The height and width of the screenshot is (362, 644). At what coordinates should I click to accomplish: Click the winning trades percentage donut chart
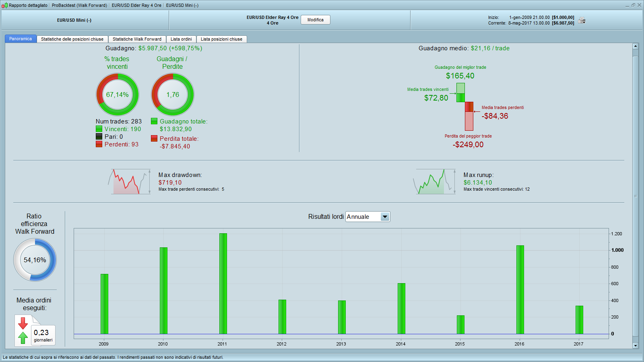(118, 95)
